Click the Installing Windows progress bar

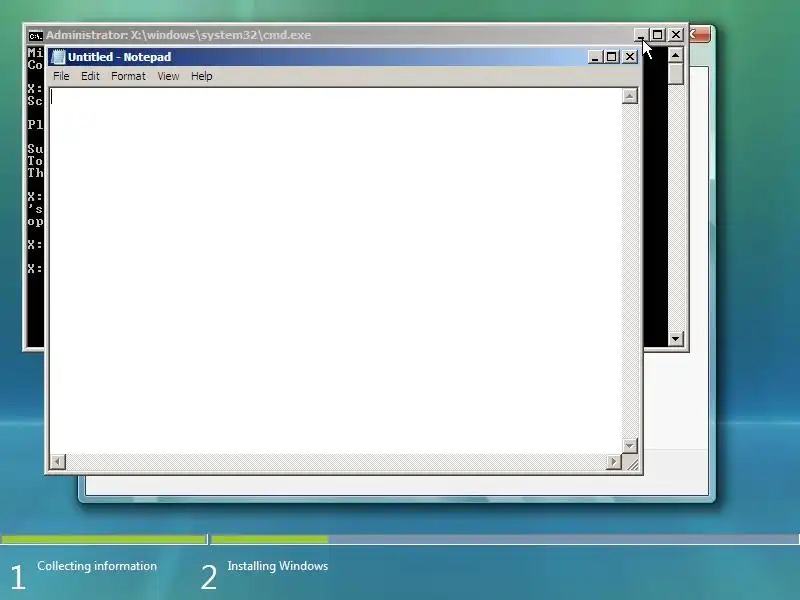pyautogui.click(x=505, y=539)
